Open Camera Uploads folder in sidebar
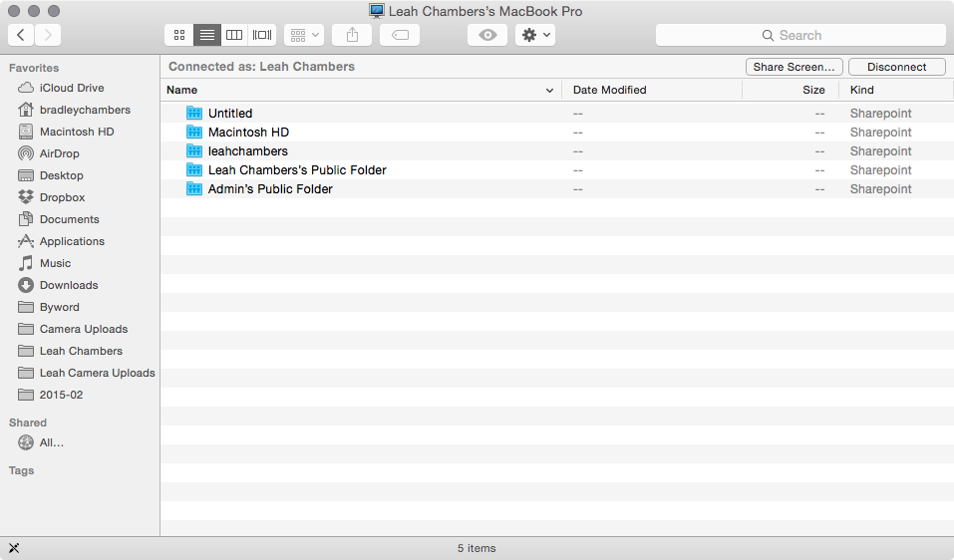 click(x=84, y=329)
